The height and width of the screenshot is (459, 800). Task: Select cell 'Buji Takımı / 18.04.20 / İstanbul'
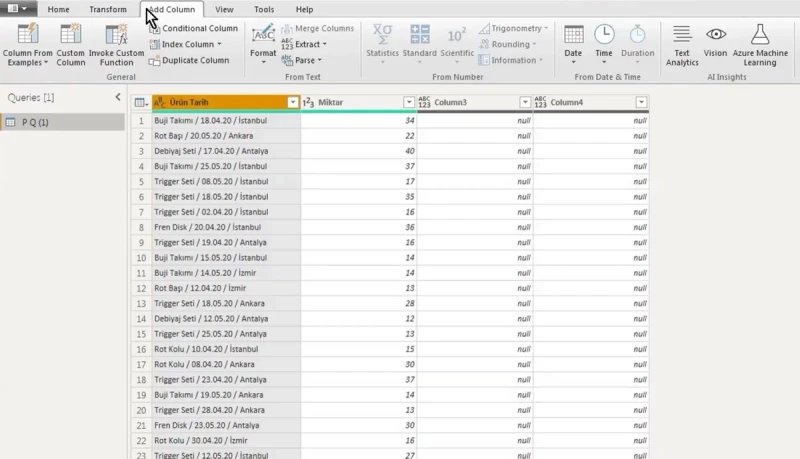[226, 121]
